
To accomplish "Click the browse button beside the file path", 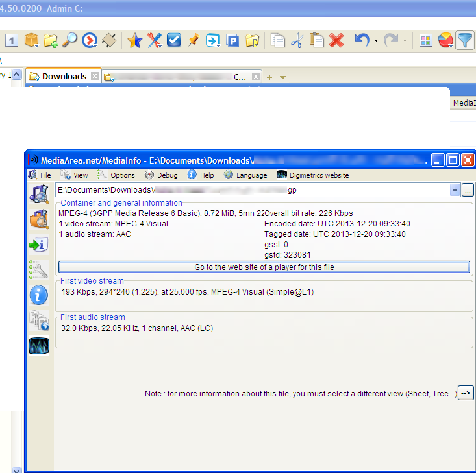I will tap(468, 191).
